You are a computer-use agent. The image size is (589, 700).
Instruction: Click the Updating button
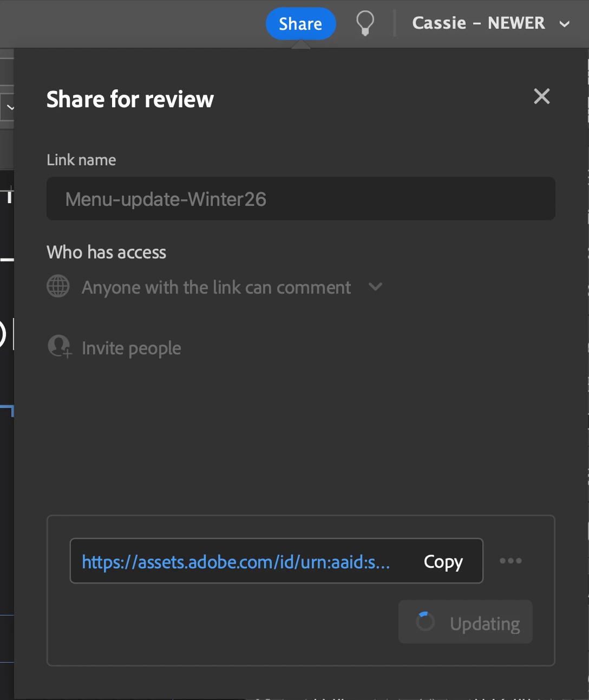[466, 622]
